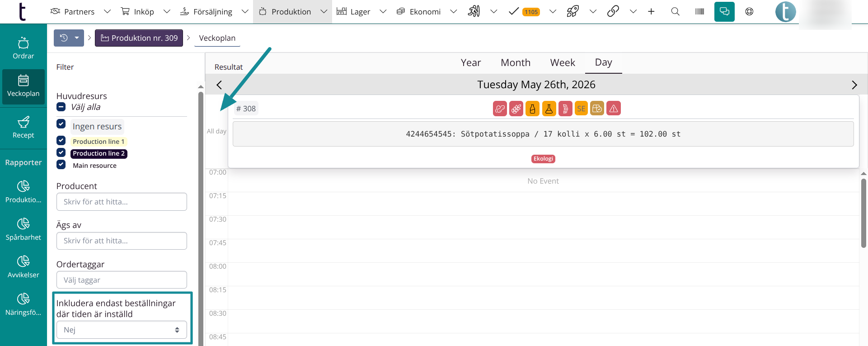Open the Veckoplan sidebar item

pos(23,86)
